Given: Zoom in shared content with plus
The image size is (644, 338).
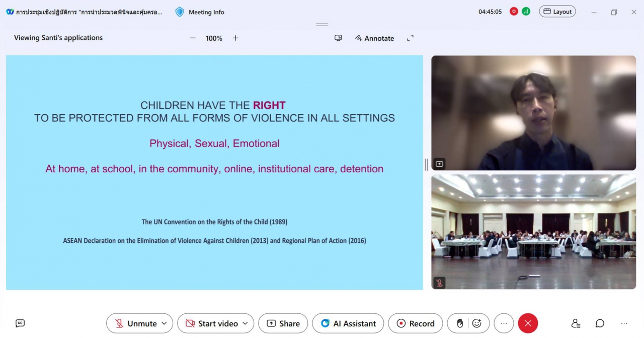Looking at the screenshot, I should click(235, 38).
